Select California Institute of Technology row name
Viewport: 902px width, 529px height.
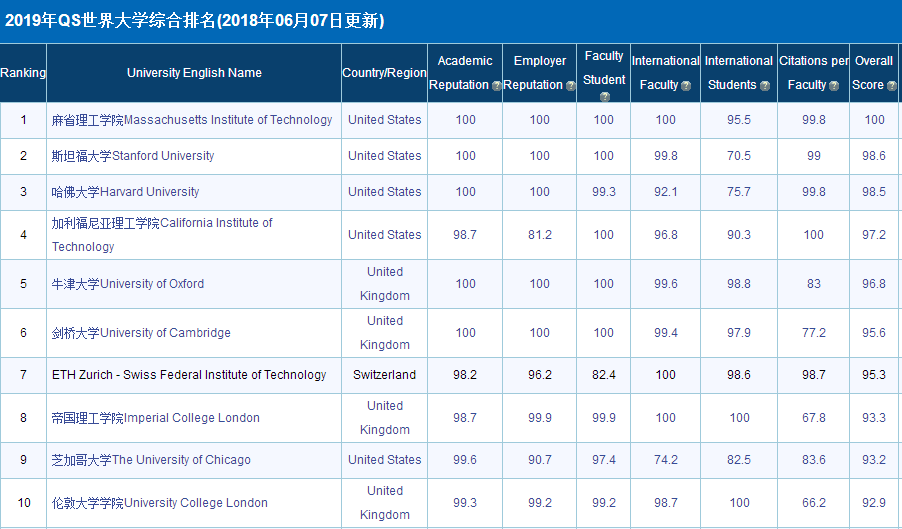click(162, 234)
